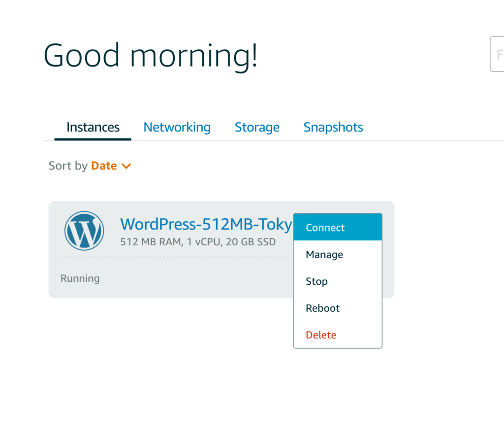Click the WordPress logo icon
This screenshot has width=504, height=428.
coord(84,230)
